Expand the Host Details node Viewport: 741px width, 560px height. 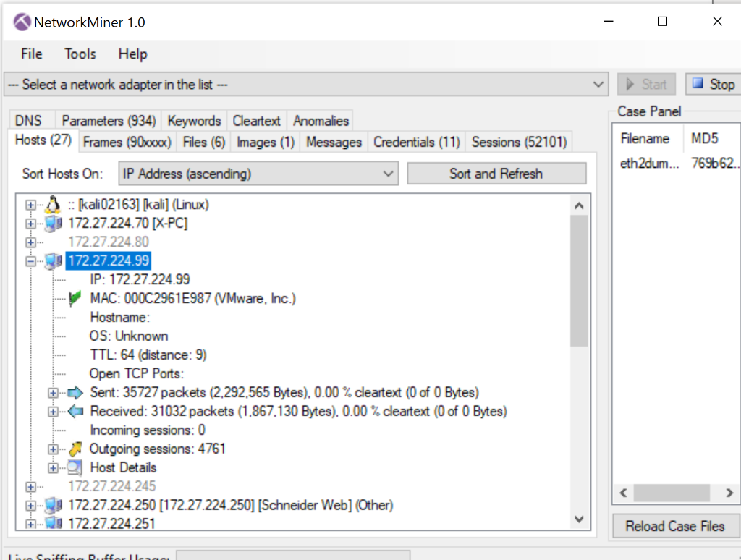[x=53, y=468]
